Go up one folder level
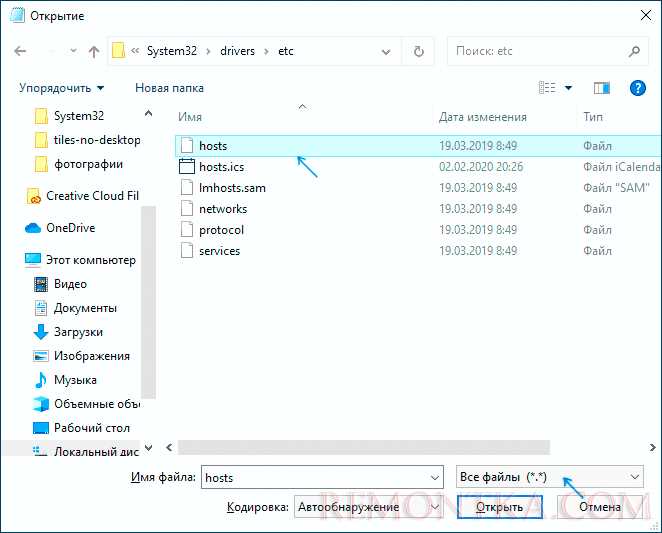This screenshot has height=533, width=662. [x=94, y=52]
